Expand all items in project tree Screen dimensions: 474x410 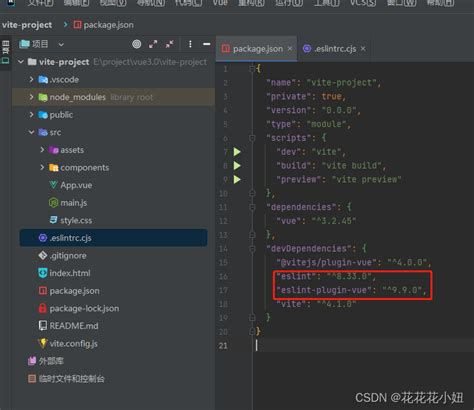pyautogui.click(x=153, y=44)
